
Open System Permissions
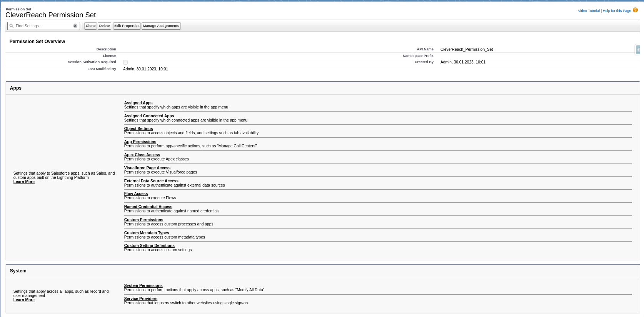pos(143,286)
